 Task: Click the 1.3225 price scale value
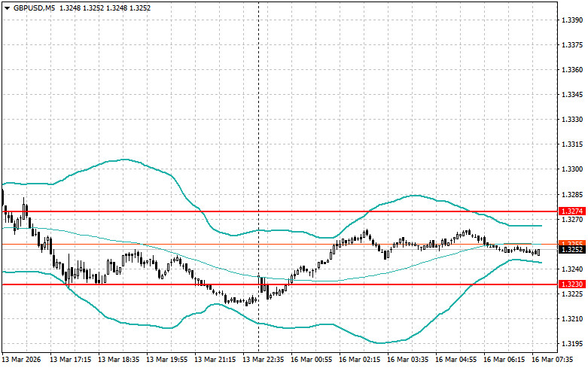pyautogui.click(x=573, y=294)
